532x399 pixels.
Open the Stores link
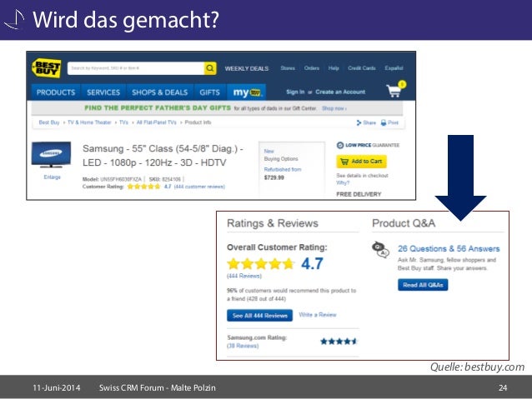288,68
